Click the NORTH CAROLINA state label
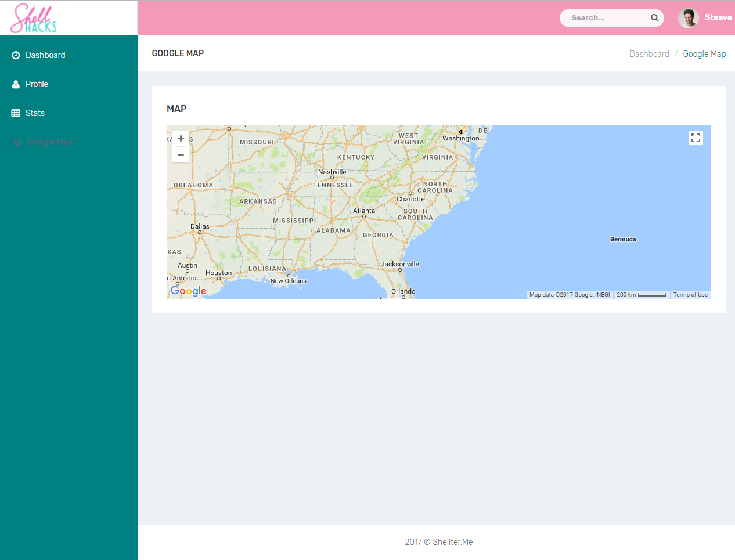735x560 pixels. click(435, 187)
